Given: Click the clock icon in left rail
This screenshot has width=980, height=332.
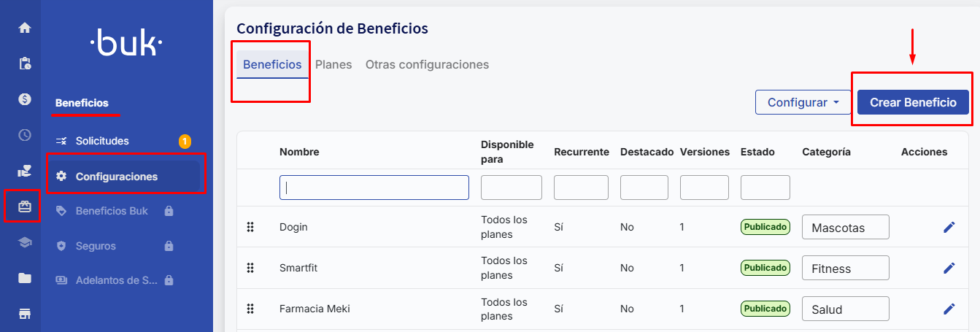Looking at the screenshot, I should [x=25, y=135].
